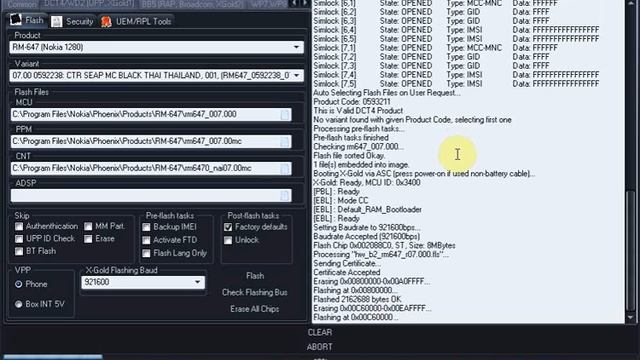Select the Box INT 5V VPP option
This screenshot has width=640, height=360.
(18, 304)
